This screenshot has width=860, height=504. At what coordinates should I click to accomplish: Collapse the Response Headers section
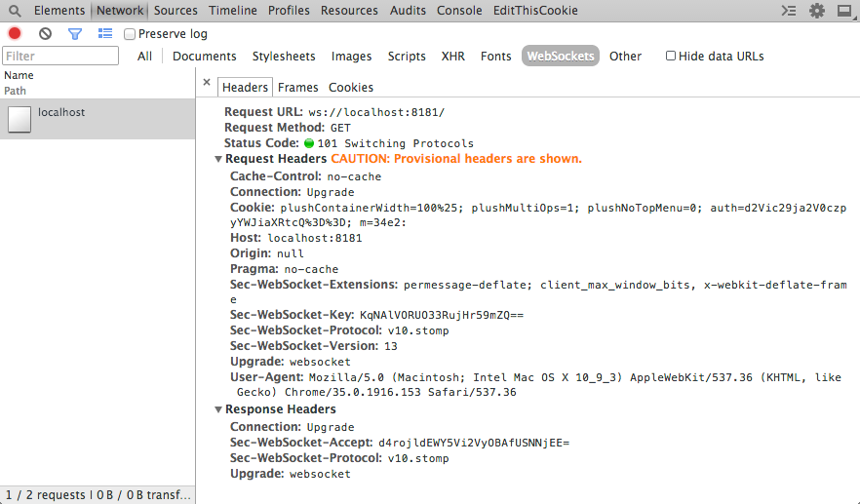pos(218,410)
